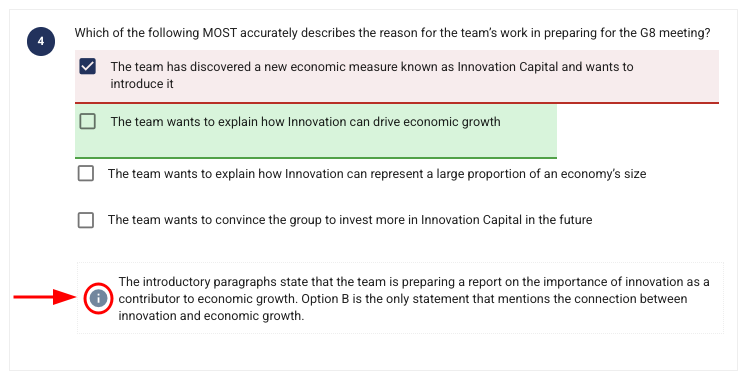749x380 pixels.
Task: Click the green line under the second option
Action: coord(316,158)
